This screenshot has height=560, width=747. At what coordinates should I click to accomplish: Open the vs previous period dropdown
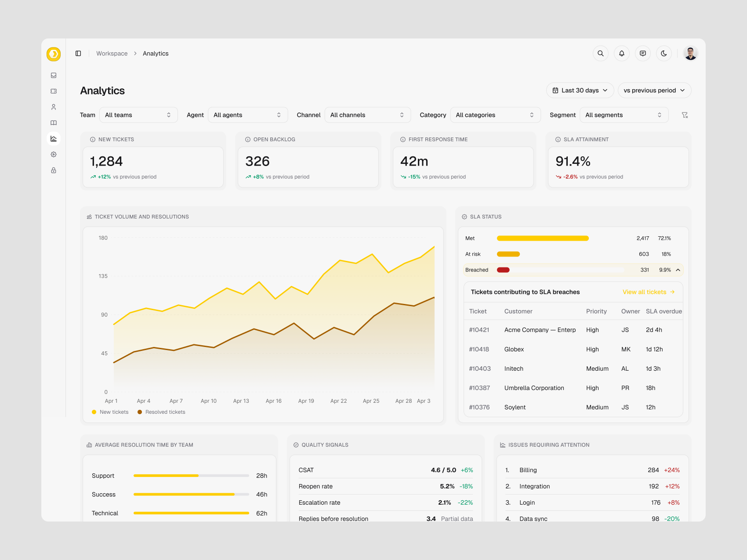pyautogui.click(x=654, y=90)
